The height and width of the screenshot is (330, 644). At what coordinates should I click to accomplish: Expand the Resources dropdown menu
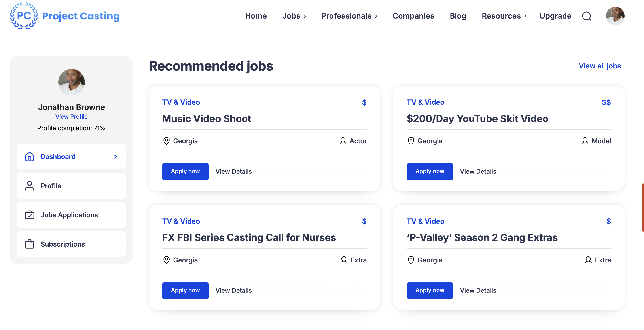pyautogui.click(x=525, y=16)
